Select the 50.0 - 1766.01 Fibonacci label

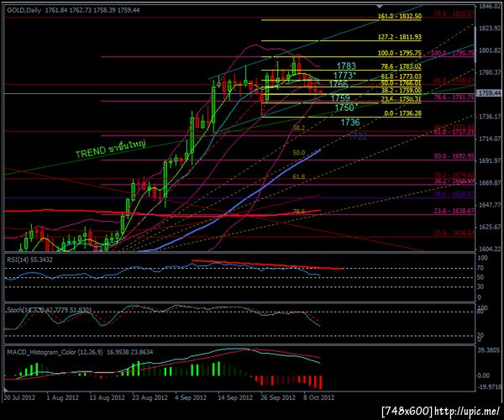402,83
